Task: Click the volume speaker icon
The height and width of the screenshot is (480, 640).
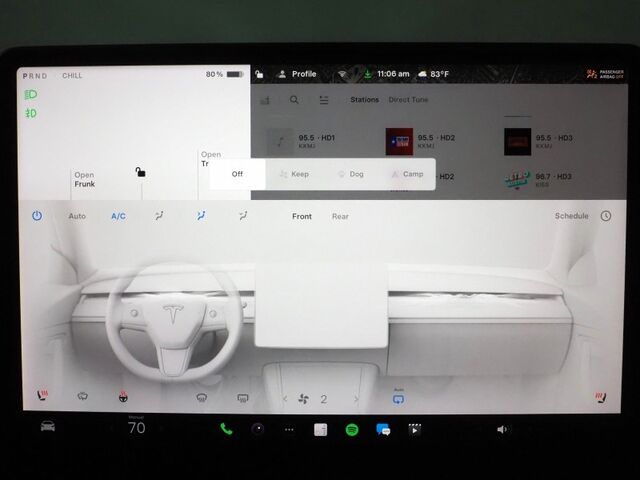Action: [x=502, y=429]
